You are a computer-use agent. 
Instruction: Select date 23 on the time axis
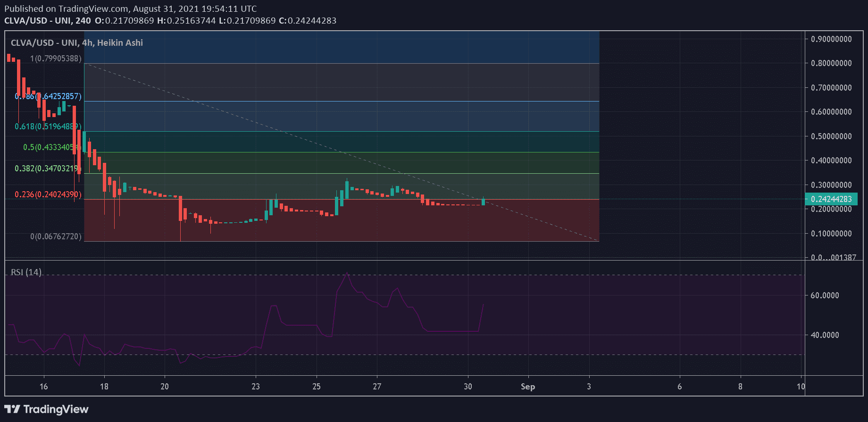click(256, 387)
